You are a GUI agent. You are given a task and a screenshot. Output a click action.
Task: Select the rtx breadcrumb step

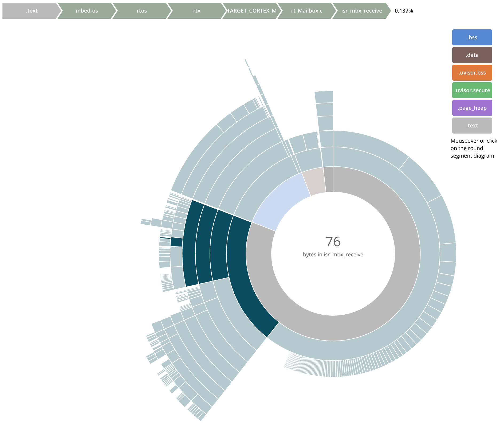point(197,11)
